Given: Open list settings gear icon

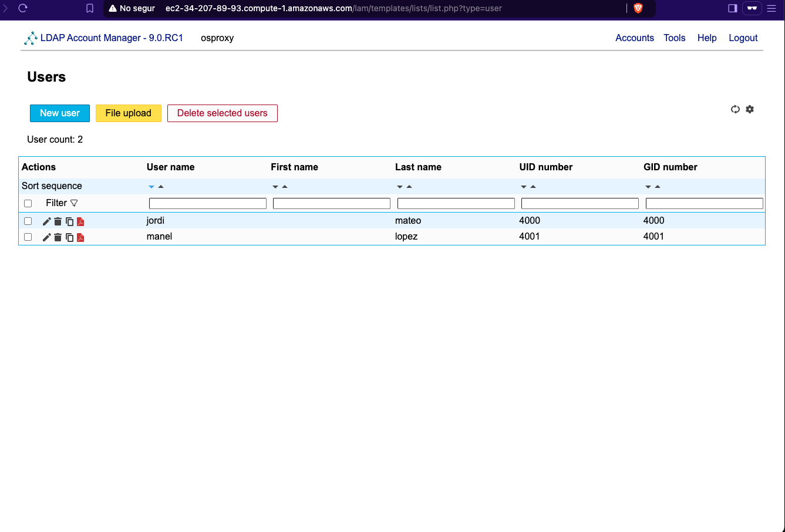Looking at the screenshot, I should 750,109.
